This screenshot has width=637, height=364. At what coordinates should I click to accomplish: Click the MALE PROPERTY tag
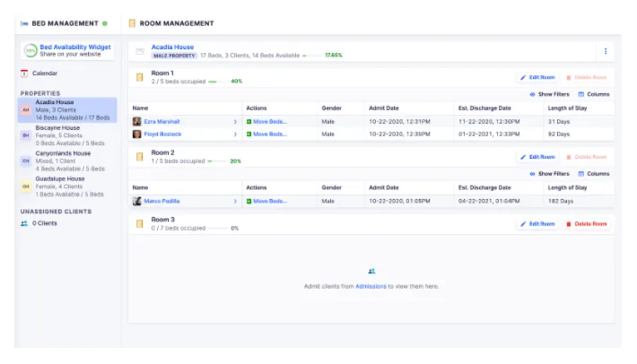coord(174,56)
